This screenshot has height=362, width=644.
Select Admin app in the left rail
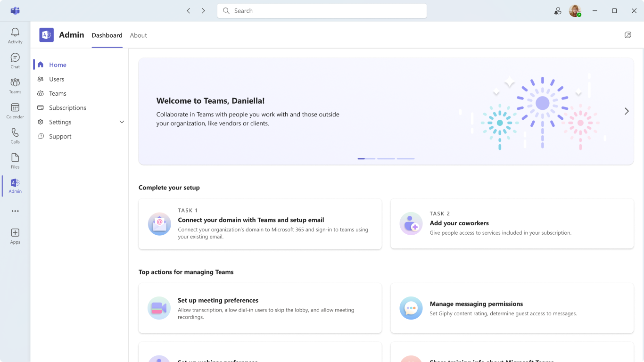click(x=15, y=186)
